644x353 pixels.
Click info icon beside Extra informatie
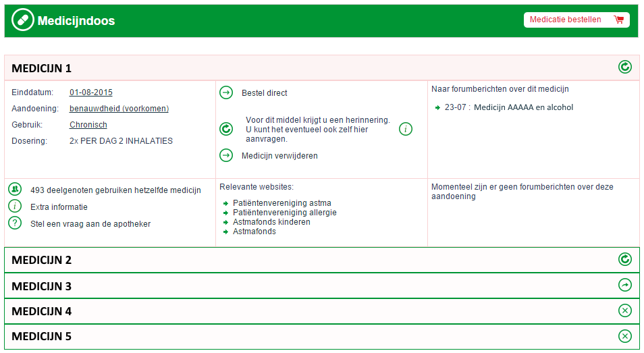pos(16,206)
